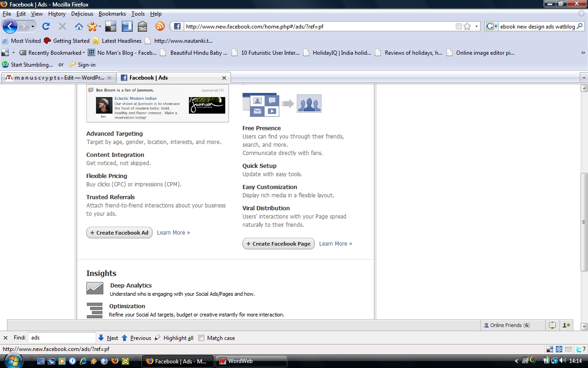Click the TAG toolbar icon

[x=142, y=26]
